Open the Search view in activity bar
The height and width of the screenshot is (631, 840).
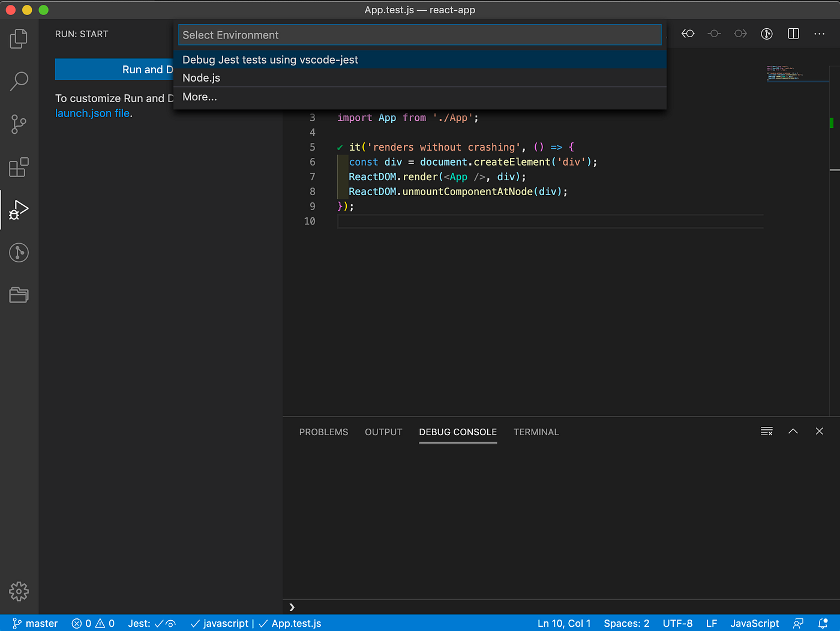tap(19, 81)
